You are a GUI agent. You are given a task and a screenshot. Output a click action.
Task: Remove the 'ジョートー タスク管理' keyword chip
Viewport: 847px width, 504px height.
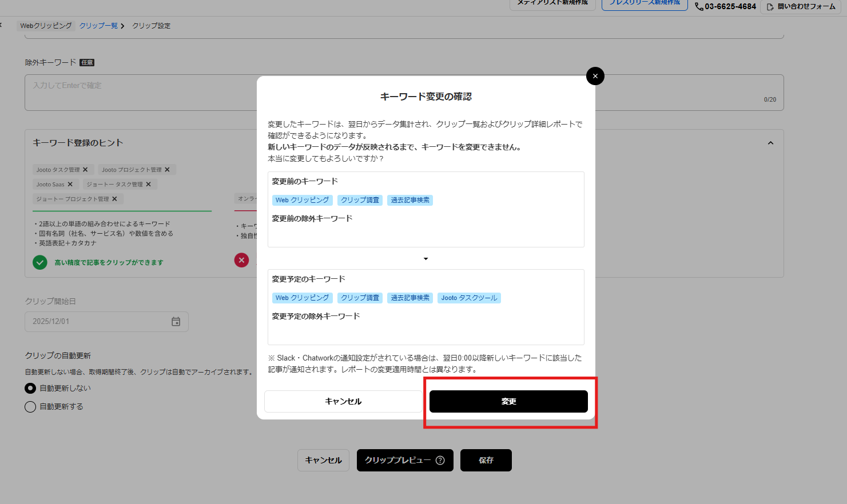pyautogui.click(x=148, y=184)
